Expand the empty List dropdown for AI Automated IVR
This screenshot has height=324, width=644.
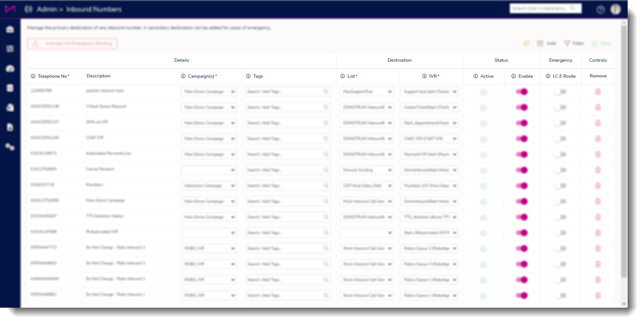pos(367,233)
